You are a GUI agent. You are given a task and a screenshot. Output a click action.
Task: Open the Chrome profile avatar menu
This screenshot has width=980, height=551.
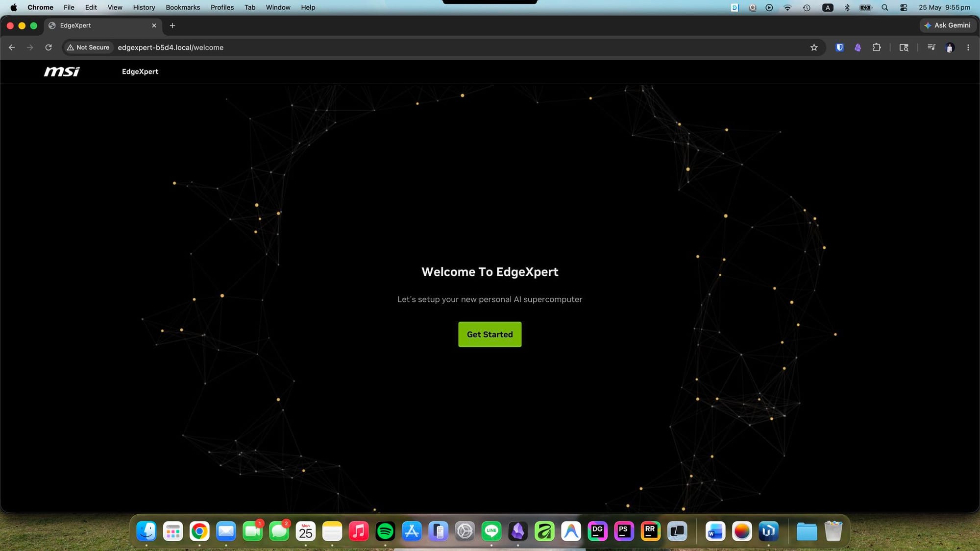(950, 48)
